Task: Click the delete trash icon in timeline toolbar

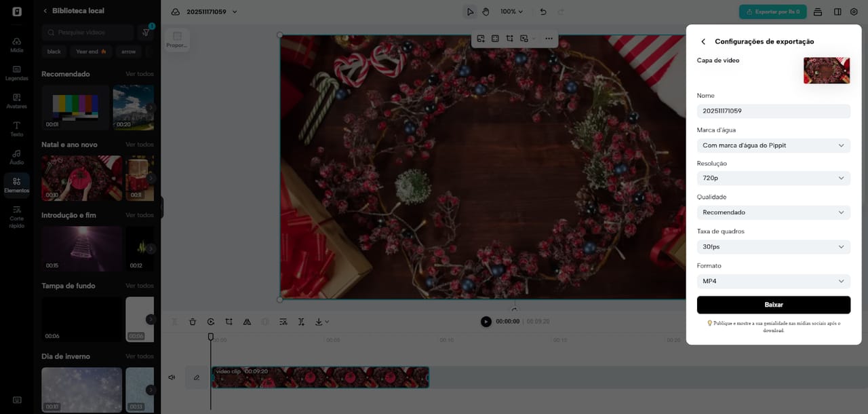Action: (x=193, y=322)
